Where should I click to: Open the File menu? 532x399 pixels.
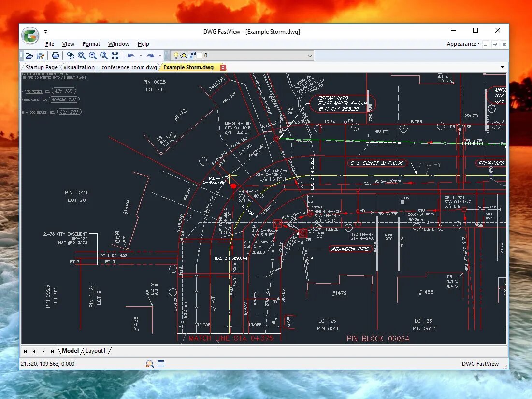click(x=50, y=44)
